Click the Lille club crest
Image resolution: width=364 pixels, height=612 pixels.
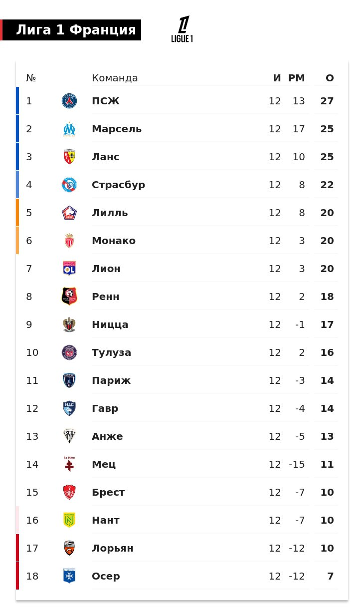point(69,213)
